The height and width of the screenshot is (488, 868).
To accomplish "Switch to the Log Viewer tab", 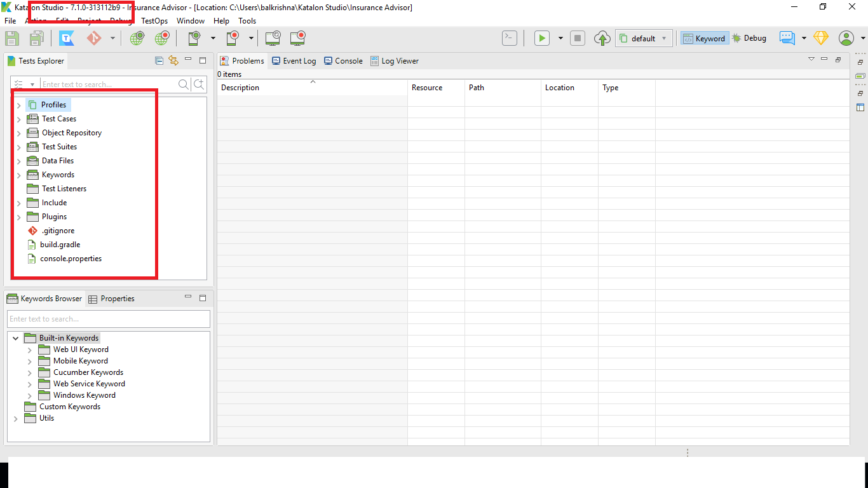I will pos(395,61).
